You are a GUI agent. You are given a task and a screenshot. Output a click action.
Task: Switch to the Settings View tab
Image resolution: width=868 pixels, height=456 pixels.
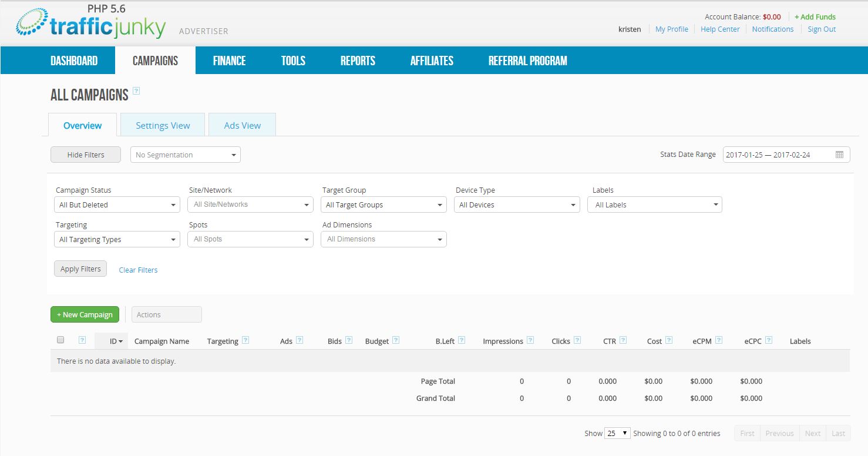tap(163, 125)
